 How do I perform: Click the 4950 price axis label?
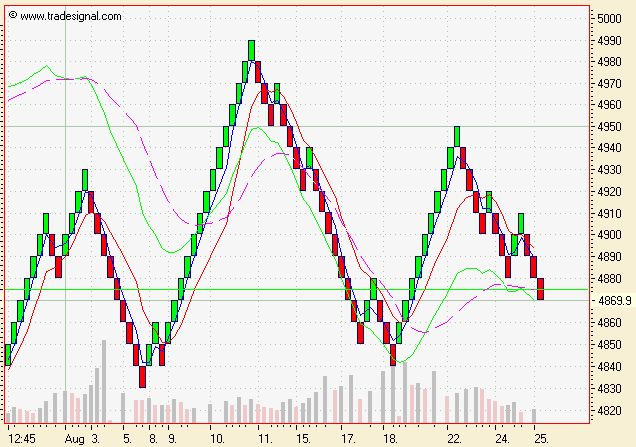(609, 127)
